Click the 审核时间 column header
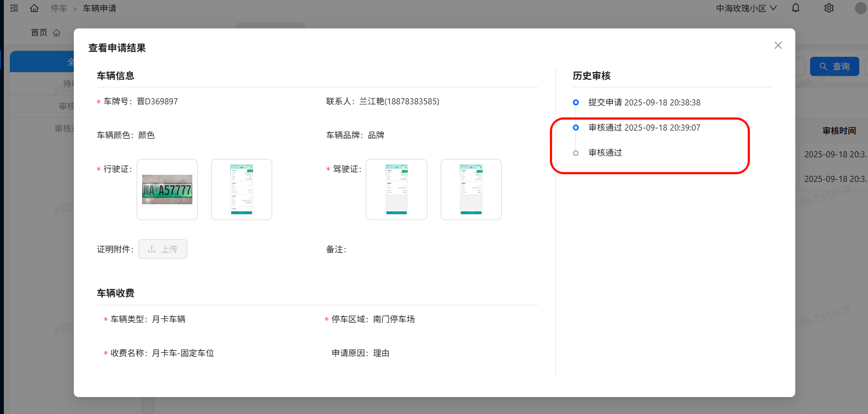868x414 pixels. 839,131
